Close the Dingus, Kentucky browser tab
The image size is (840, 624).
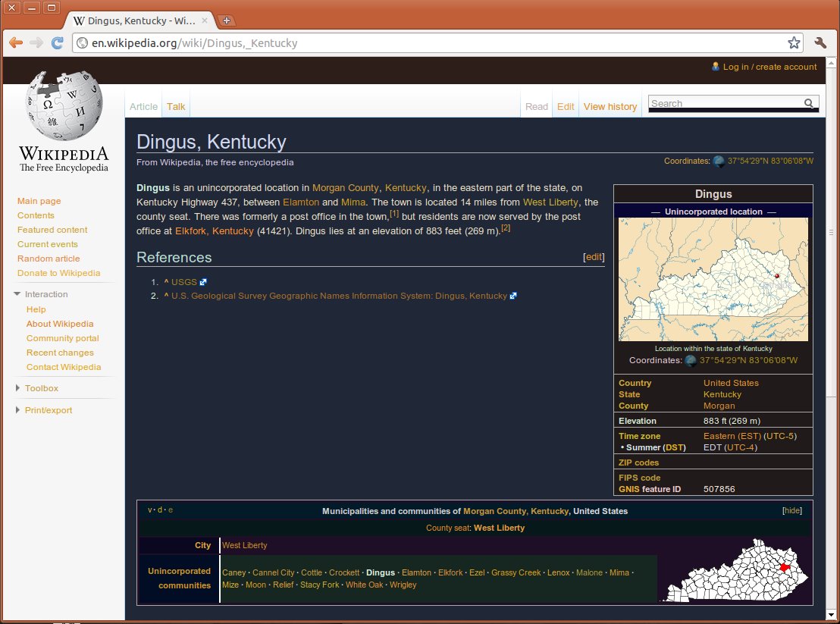coord(205,20)
